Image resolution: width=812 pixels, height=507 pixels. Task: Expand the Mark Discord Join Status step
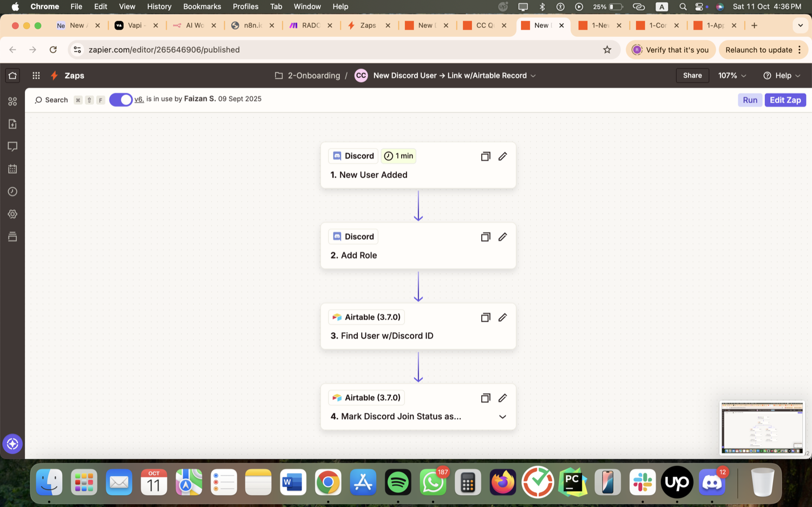[503, 417]
